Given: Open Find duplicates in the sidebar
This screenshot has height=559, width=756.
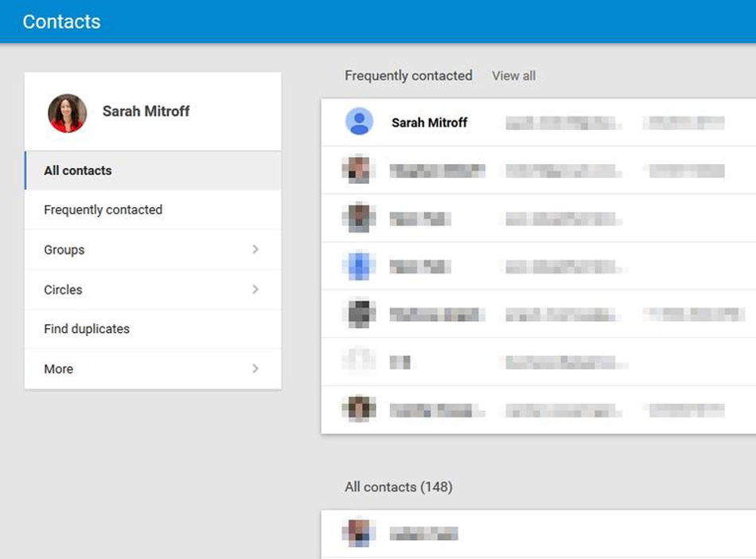Looking at the screenshot, I should pos(87,329).
